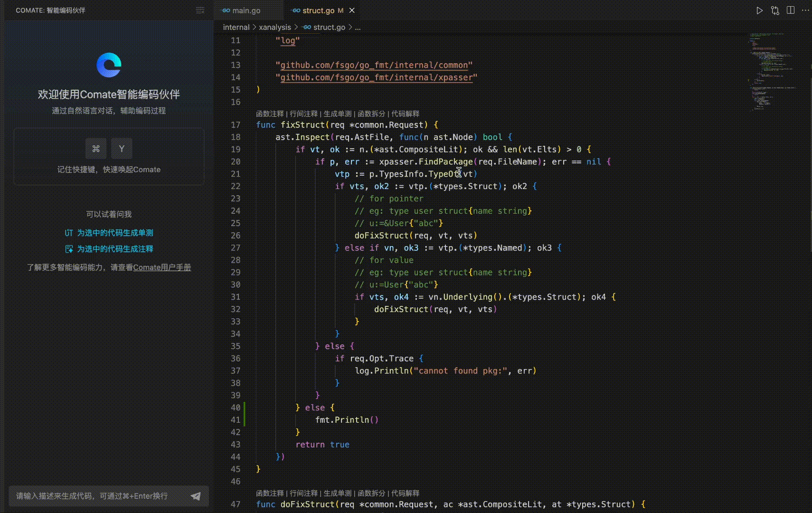
Task: Open the go_fmt/internal/xpasser import link
Action: click(377, 77)
